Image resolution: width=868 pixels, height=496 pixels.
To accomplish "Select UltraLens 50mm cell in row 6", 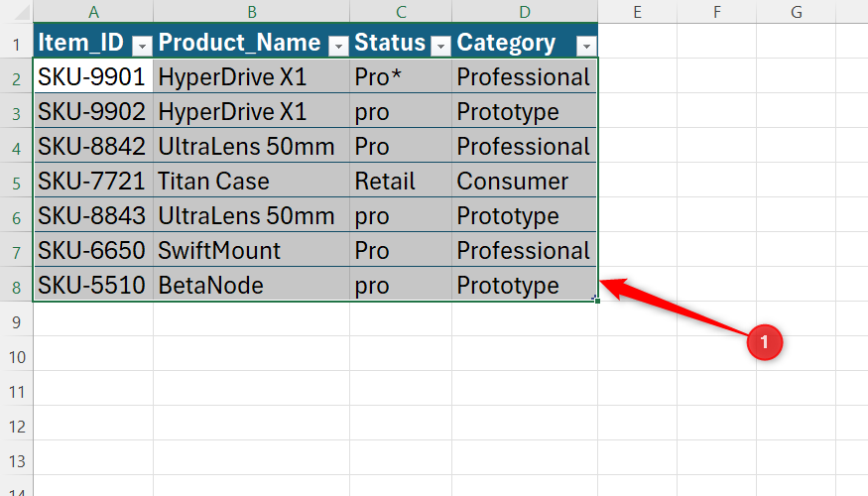I will point(252,215).
